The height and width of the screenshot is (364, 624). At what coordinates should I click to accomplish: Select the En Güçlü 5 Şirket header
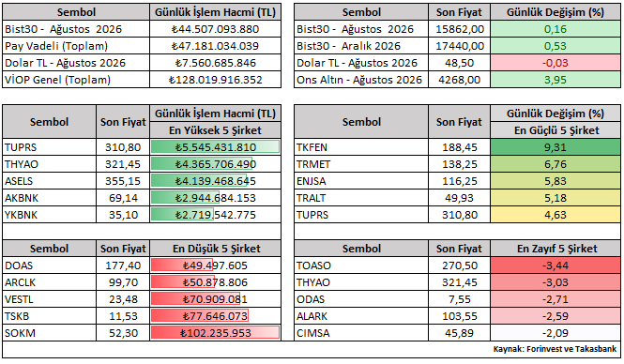556,130
